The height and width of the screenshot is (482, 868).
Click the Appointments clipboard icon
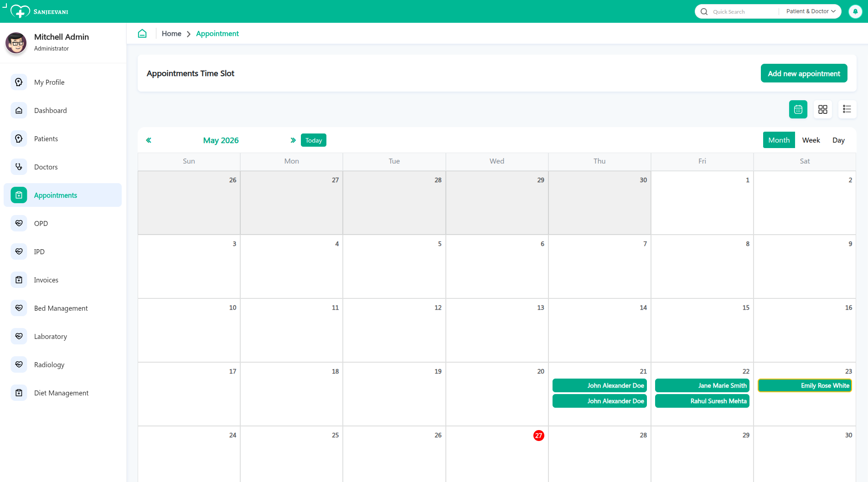point(19,195)
